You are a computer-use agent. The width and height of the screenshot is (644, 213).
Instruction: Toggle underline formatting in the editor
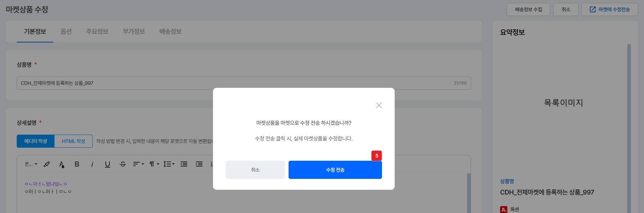tap(108, 164)
